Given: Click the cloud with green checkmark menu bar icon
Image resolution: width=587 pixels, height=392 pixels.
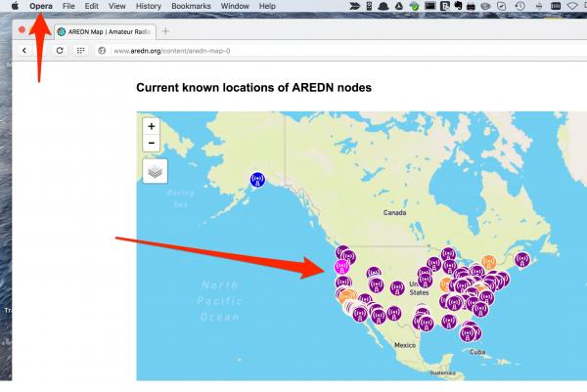Looking at the screenshot, I should click(x=414, y=6).
